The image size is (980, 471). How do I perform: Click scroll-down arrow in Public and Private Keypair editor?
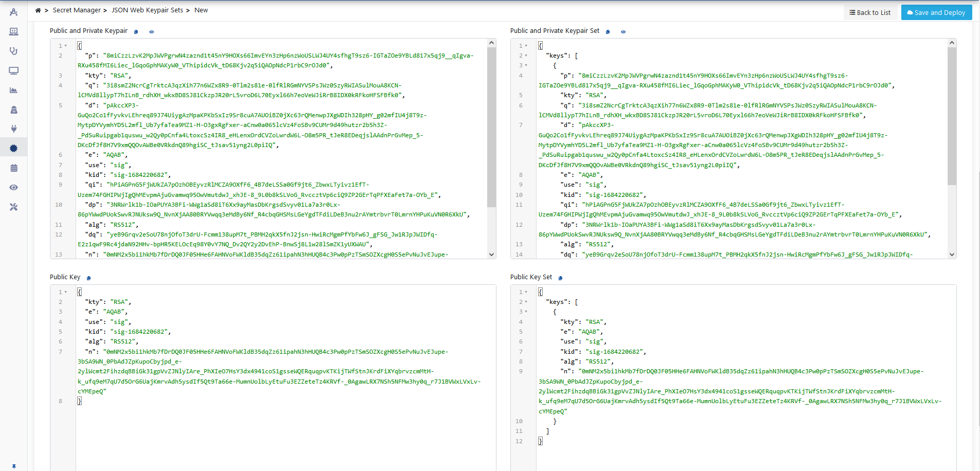(491, 254)
